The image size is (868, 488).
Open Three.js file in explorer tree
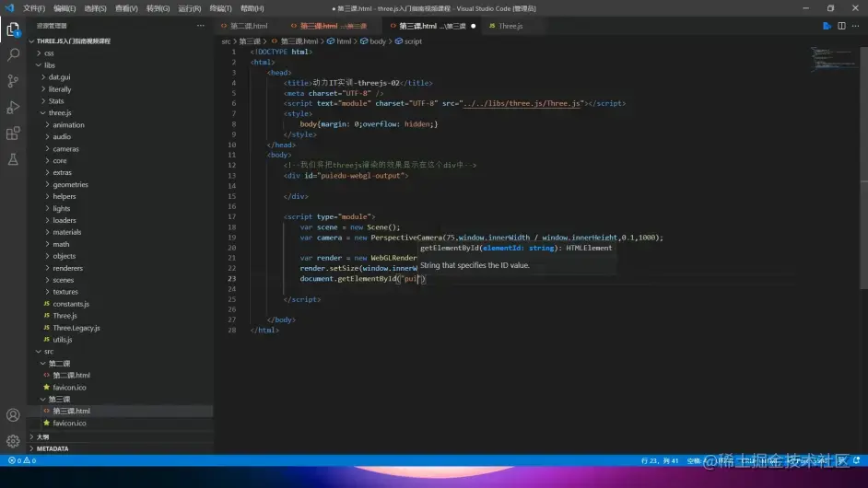65,316
